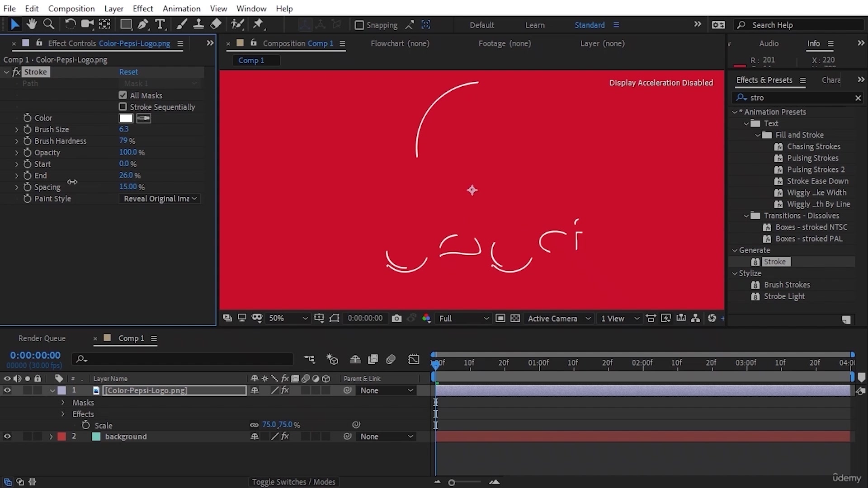The height and width of the screenshot is (488, 868).
Task: Open the Composition menu
Action: [71, 9]
